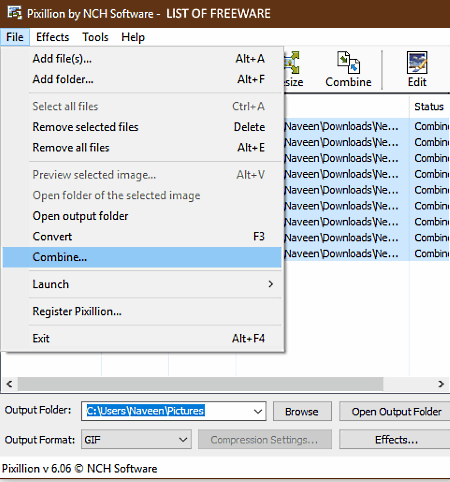Expand the Launch submenu

pos(142,284)
